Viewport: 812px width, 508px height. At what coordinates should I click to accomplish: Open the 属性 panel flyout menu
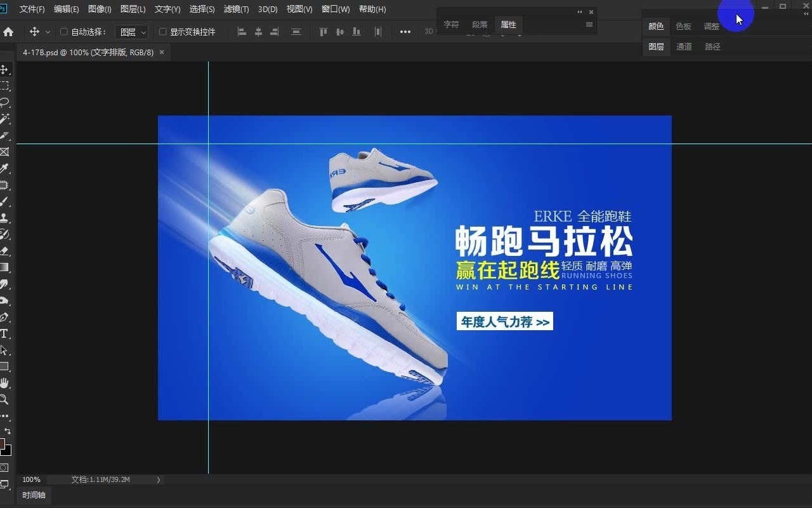tap(589, 25)
